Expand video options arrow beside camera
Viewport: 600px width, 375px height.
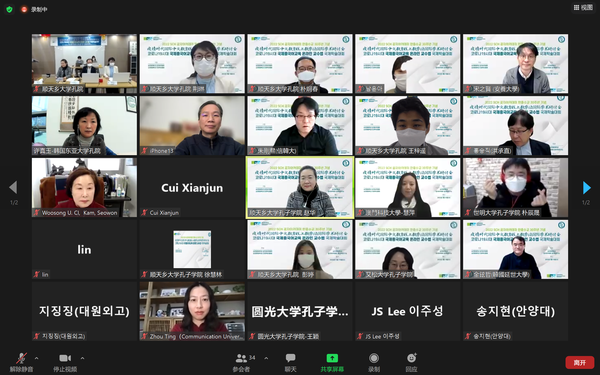(82, 358)
